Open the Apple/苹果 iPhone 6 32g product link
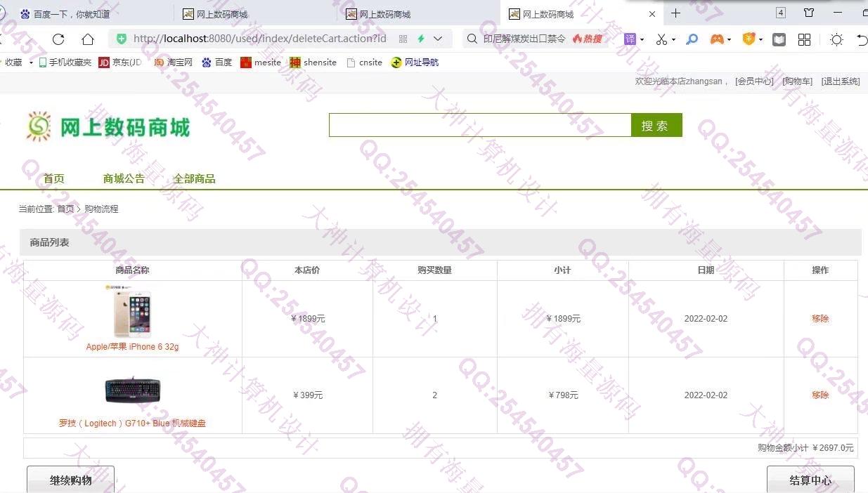Screen dimensions: 868x493 pos(132,347)
